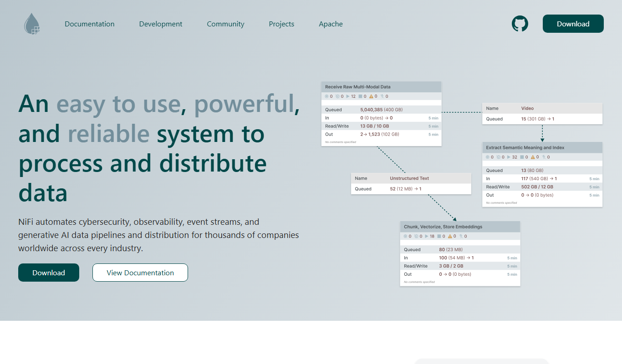The image size is (622, 364).
Task: Click the '13 (80 GB)' queued value
Action: [x=533, y=171]
